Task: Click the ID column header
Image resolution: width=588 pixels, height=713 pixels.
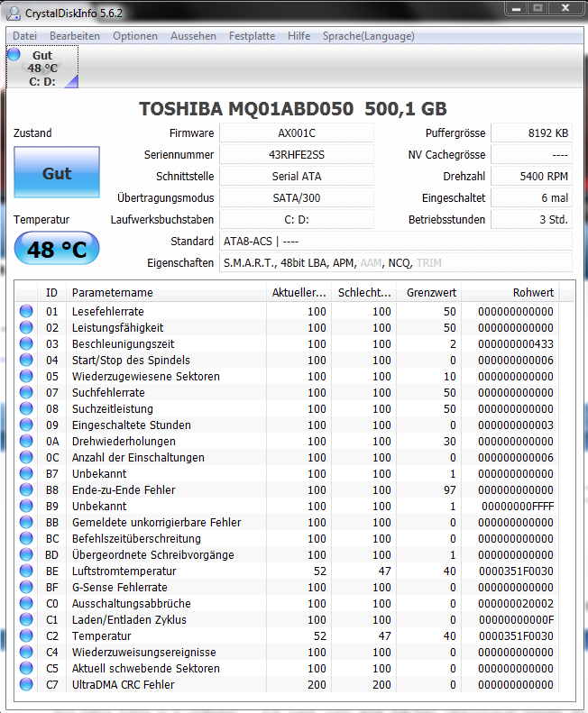Action: coord(52,292)
